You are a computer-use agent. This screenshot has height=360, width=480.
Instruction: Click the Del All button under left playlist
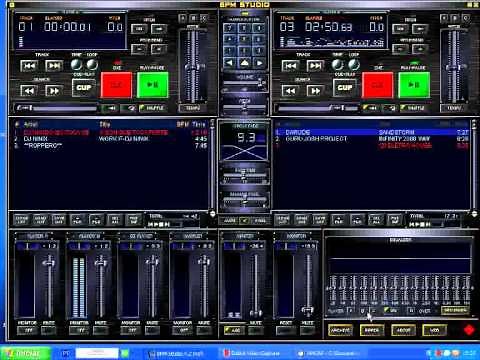[x=115, y=220]
